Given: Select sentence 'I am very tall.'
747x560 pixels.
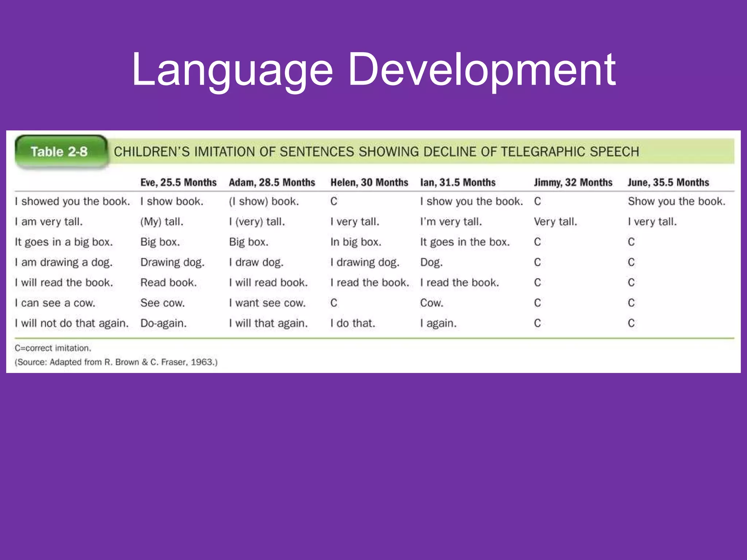Looking at the screenshot, I should coord(49,222).
